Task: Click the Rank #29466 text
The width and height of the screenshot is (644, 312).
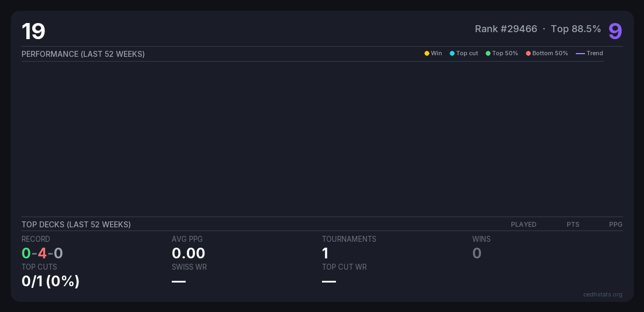Action: (x=506, y=29)
